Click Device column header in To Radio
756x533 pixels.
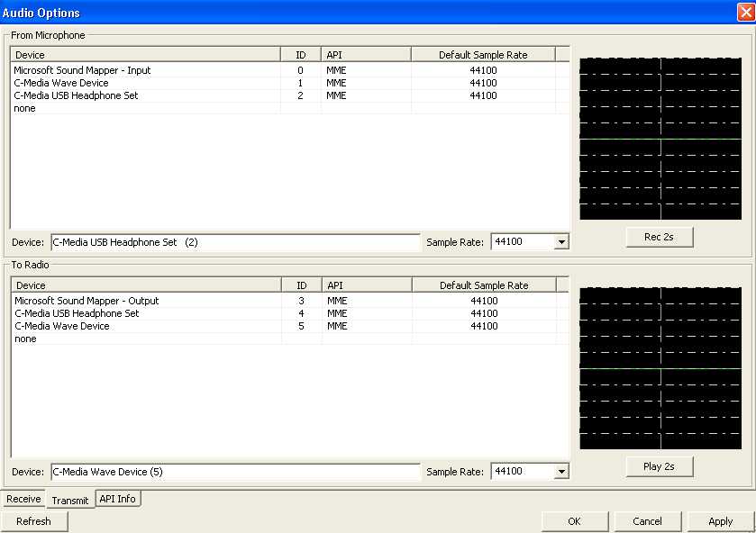click(146, 285)
